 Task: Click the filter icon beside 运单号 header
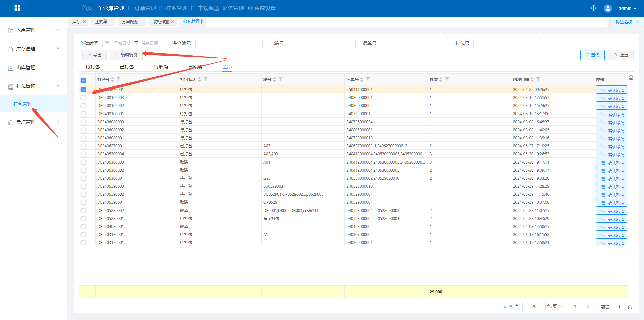pos(368,79)
